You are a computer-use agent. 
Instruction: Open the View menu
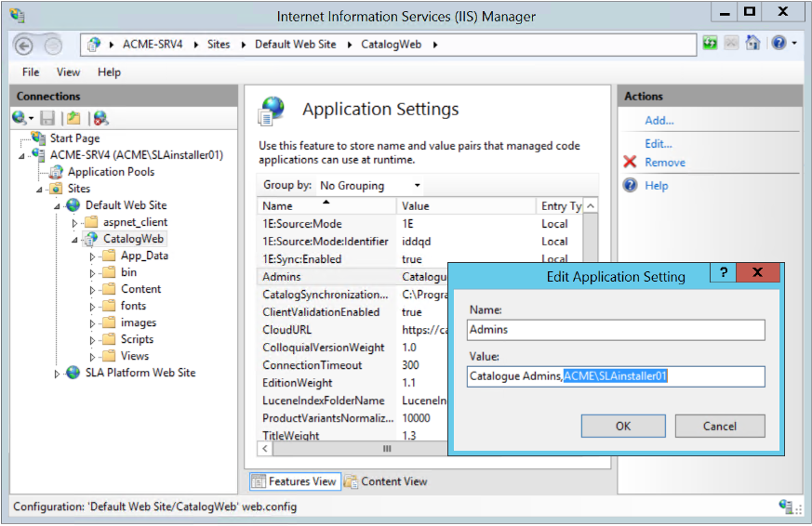pyautogui.click(x=68, y=72)
